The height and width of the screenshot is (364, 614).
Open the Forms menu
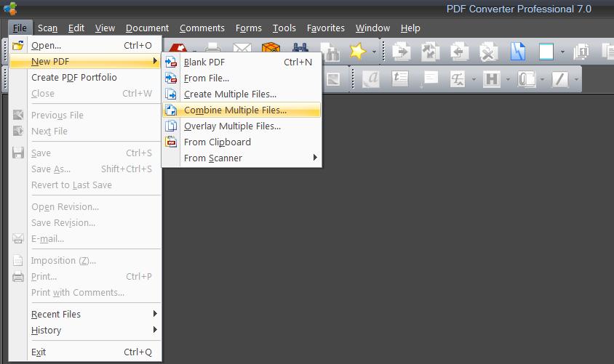(x=249, y=28)
